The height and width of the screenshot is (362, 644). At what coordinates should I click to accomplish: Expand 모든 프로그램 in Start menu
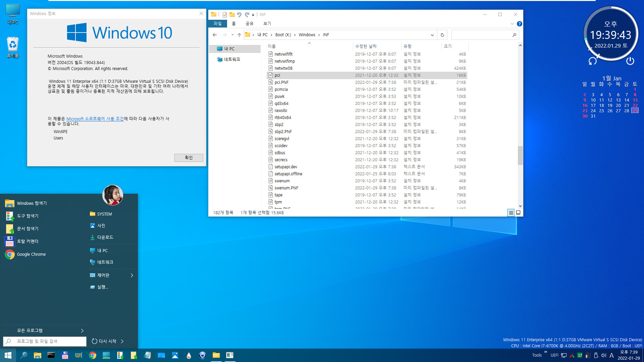click(x=44, y=330)
